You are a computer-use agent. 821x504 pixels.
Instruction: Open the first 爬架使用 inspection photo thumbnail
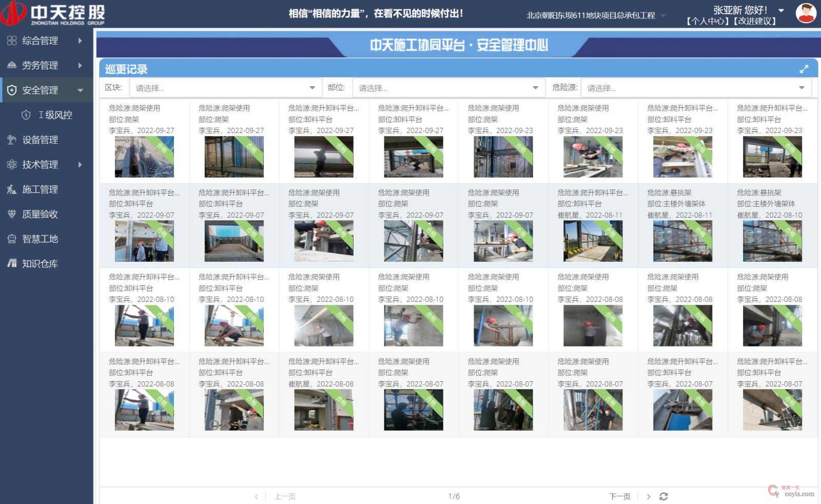click(x=144, y=157)
